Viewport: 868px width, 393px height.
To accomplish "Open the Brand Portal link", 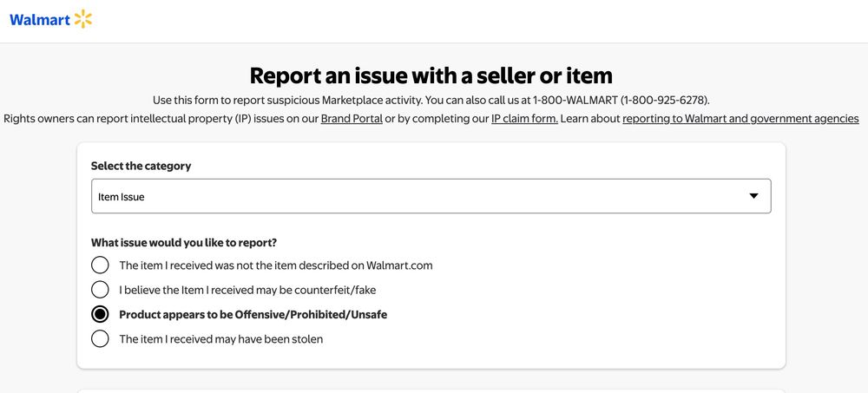I will (352, 119).
